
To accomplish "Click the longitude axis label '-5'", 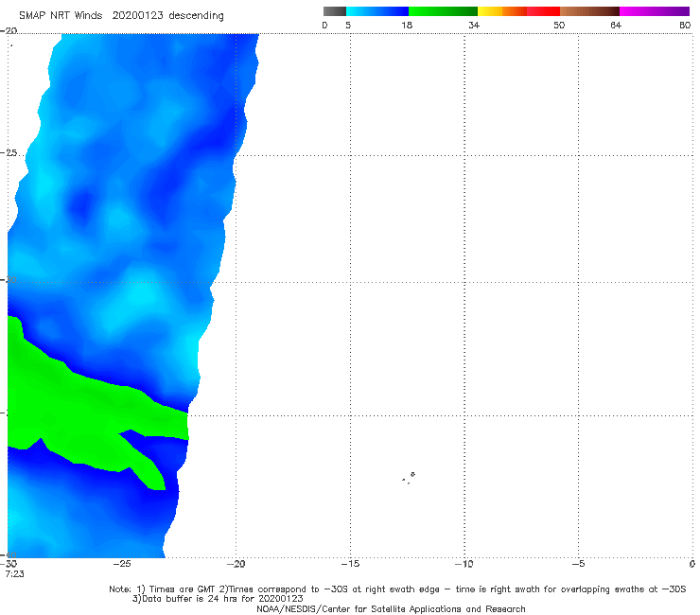I will tap(578, 564).
